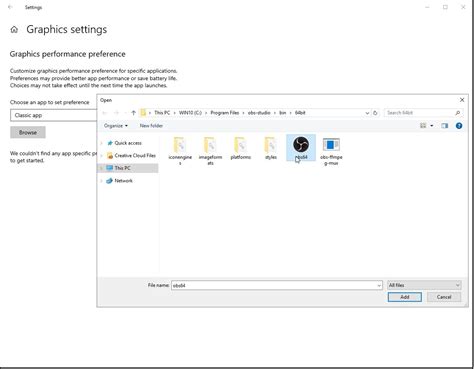Change the file view layout icon
Image resolution: width=474 pixels, height=369 pixels.
(423, 126)
